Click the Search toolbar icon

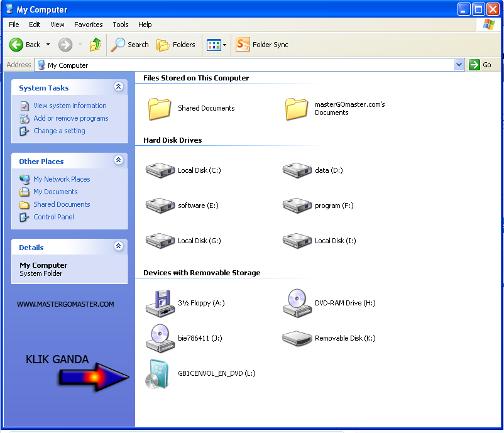(129, 45)
